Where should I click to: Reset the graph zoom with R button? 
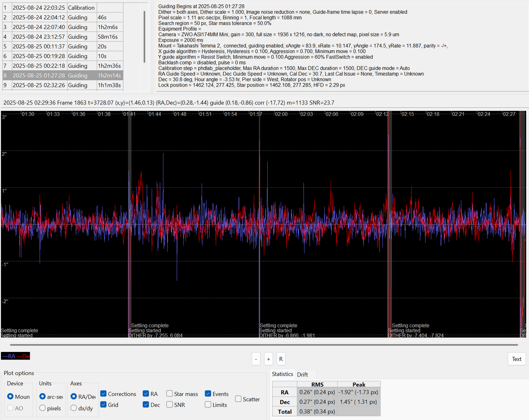pyautogui.click(x=281, y=359)
